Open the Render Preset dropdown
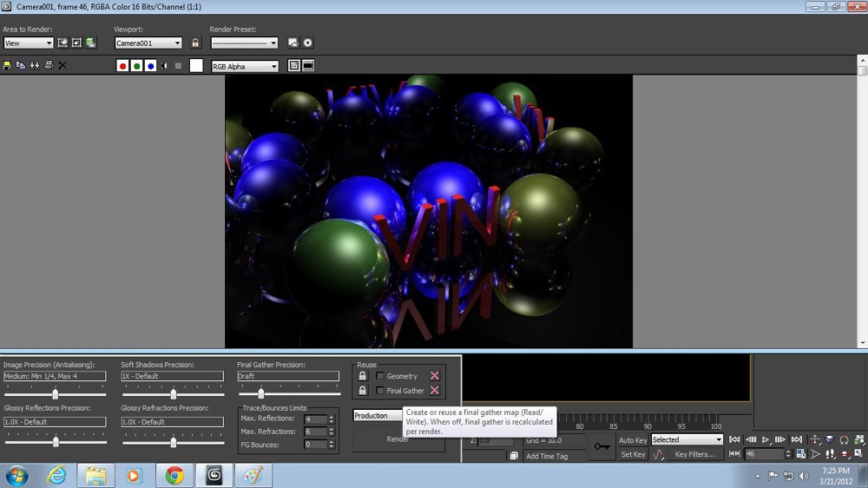The height and width of the screenshot is (488, 868). click(x=245, y=43)
